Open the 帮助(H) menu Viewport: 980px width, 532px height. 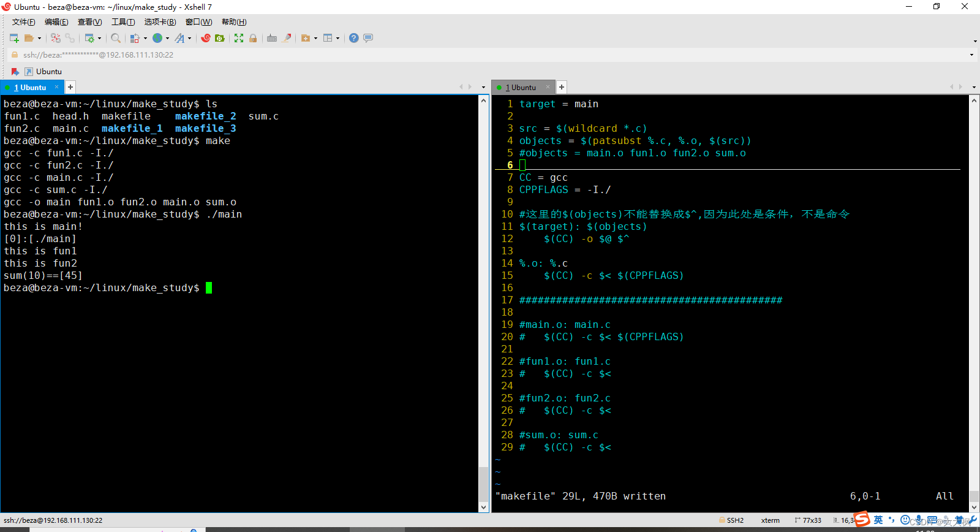pos(234,22)
